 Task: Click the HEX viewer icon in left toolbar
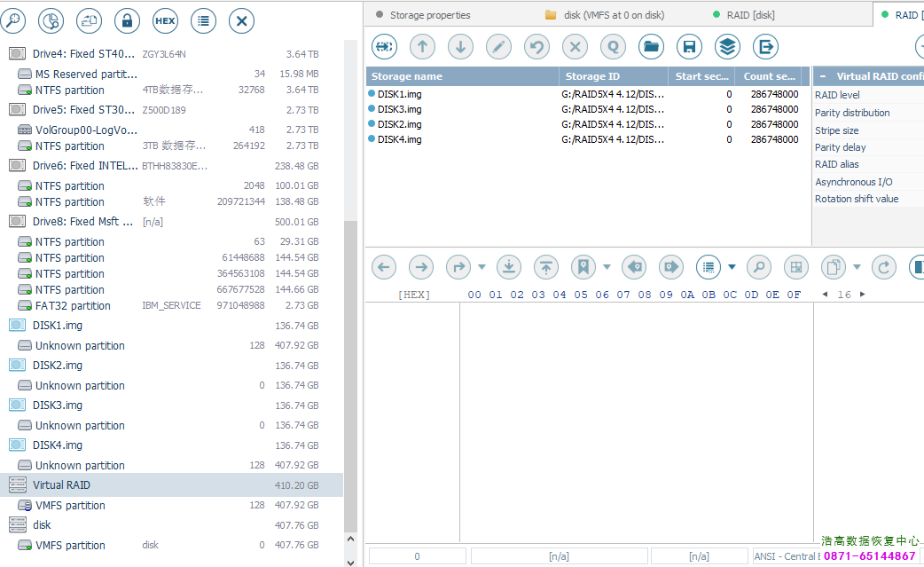pyautogui.click(x=165, y=20)
